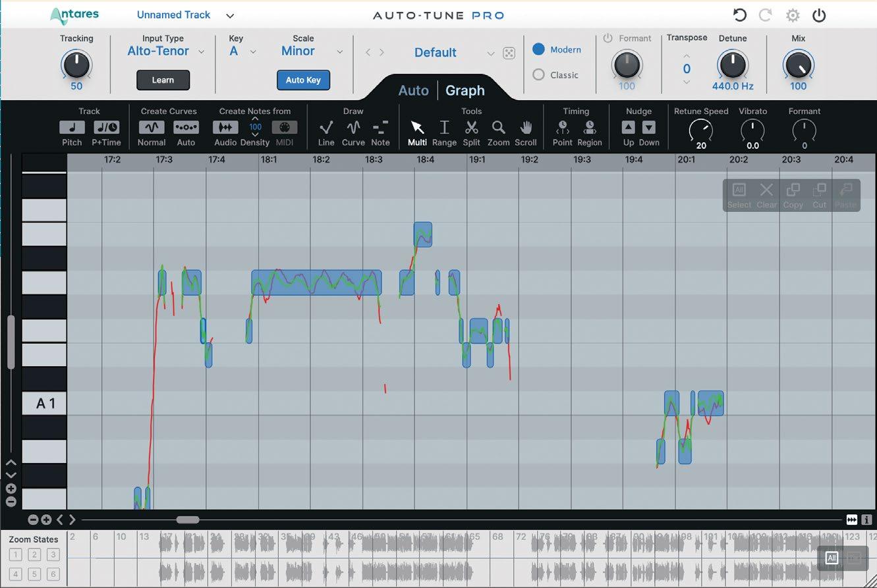Switch to the Graph tab
The width and height of the screenshot is (877, 588).
pyautogui.click(x=465, y=91)
